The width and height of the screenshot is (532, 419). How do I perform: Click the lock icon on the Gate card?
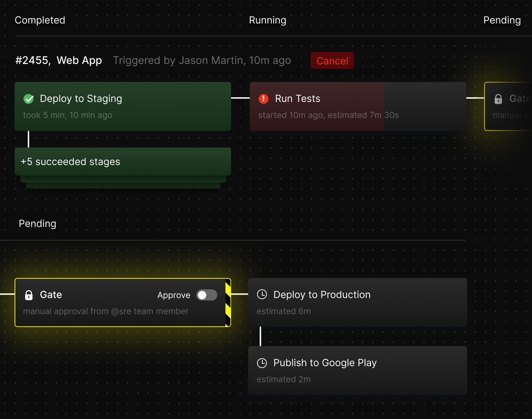click(29, 295)
